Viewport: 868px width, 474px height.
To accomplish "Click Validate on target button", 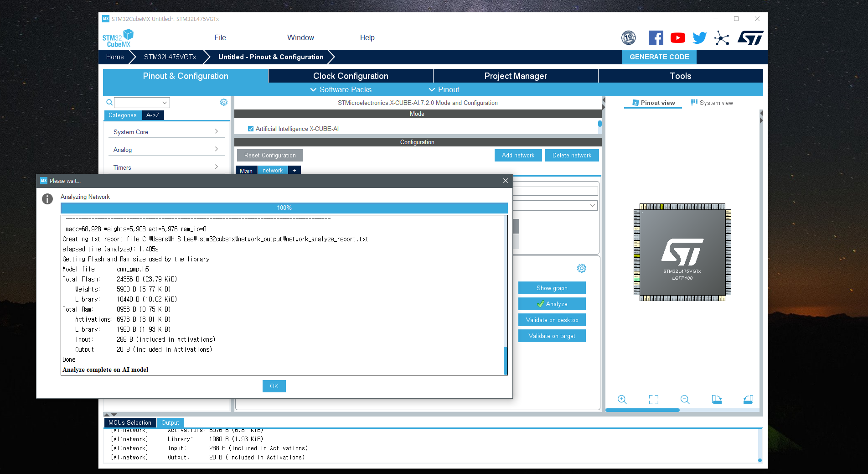I will [x=552, y=336].
